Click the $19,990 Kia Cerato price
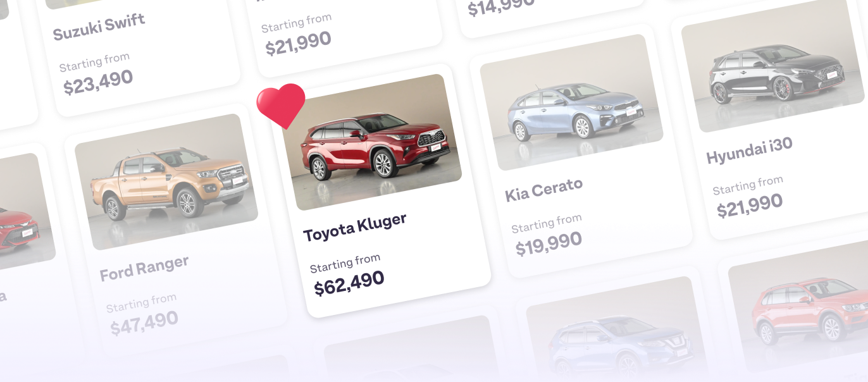868x382 pixels. tap(549, 243)
